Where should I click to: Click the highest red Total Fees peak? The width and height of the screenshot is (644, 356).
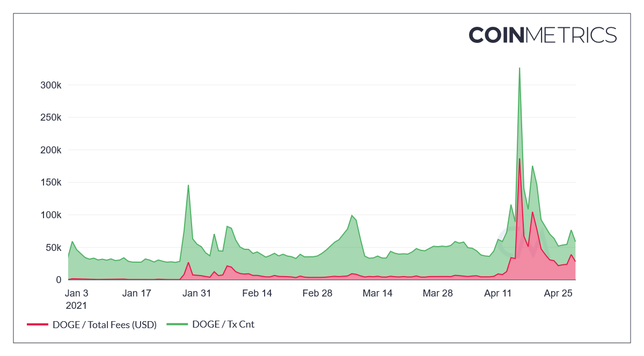coord(519,159)
